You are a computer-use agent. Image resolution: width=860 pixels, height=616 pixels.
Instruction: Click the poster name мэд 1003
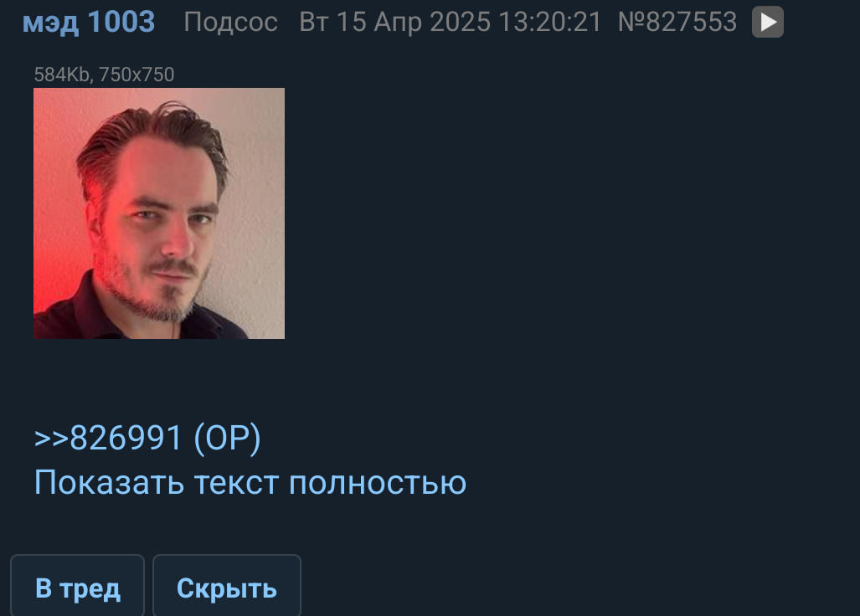point(89,23)
